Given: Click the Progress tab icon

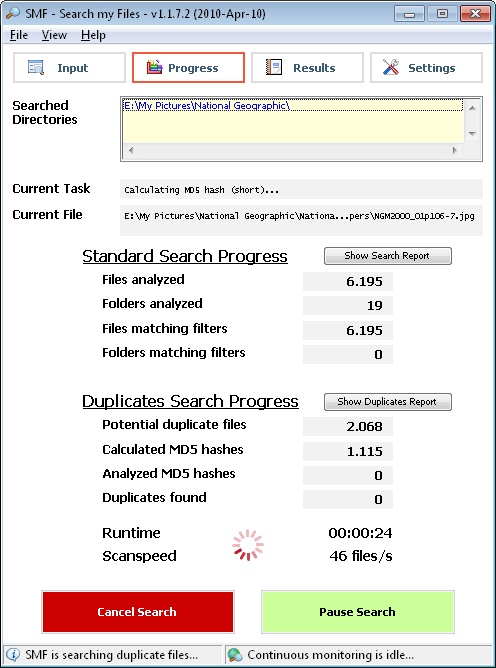Looking at the screenshot, I should click(x=154, y=67).
